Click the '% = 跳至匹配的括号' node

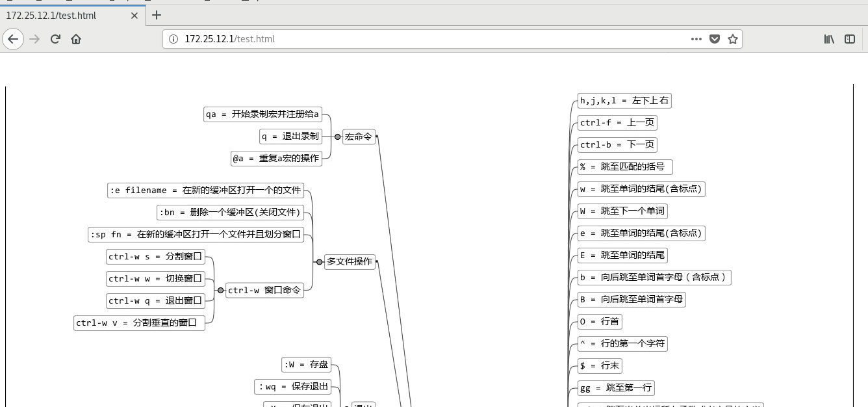click(625, 167)
